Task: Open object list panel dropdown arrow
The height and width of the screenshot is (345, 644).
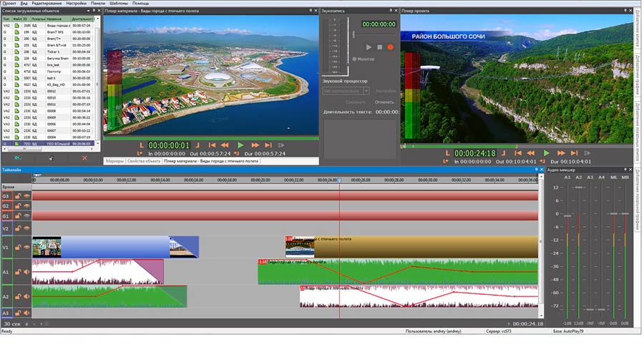Action: (x=88, y=11)
